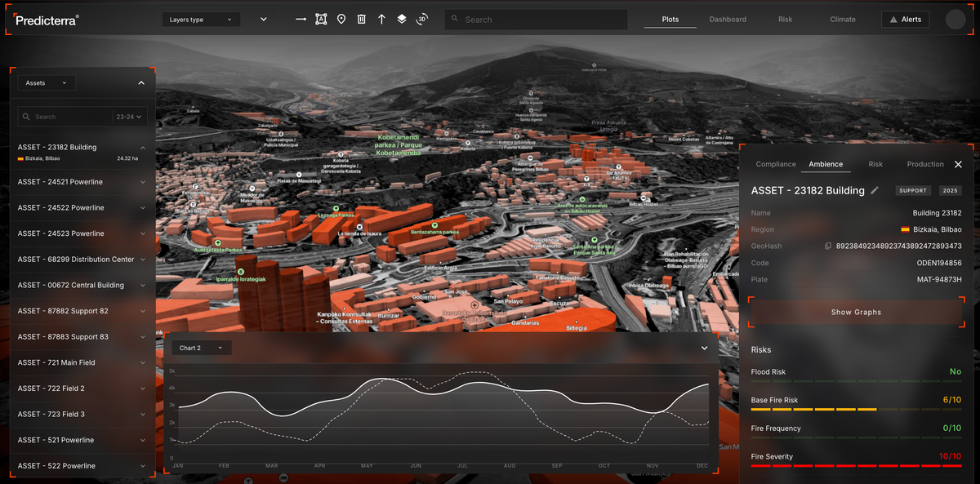Open the Layers type dropdown
Viewport: 980px width, 484px height.
(x=200, y=20)
